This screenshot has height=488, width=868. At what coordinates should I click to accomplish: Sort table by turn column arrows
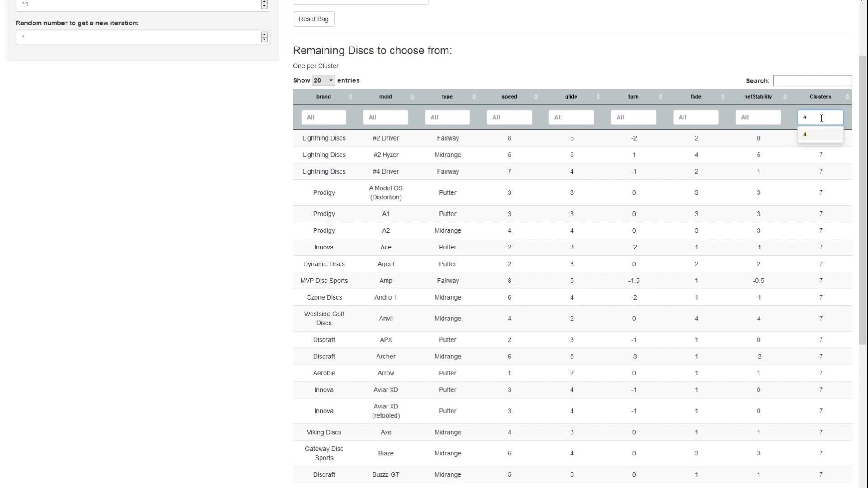click(x=660, y=97)
